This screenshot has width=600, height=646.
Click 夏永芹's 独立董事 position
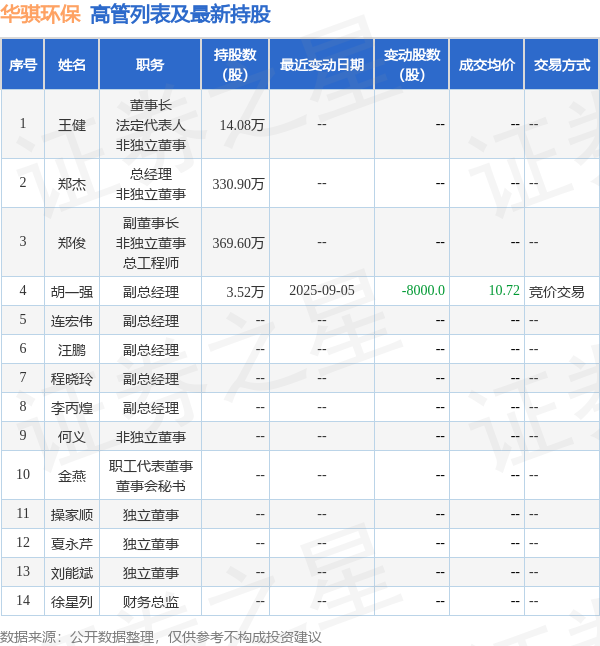pos(151,544)
